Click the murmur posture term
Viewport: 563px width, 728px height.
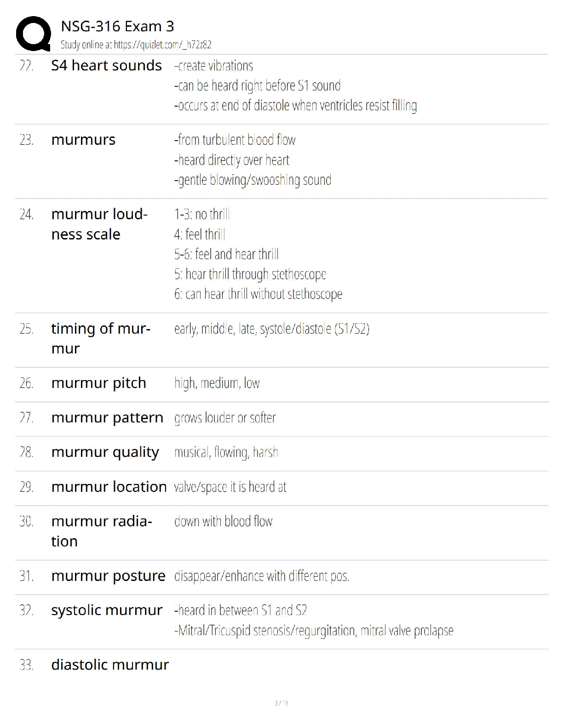coord(108,576)
